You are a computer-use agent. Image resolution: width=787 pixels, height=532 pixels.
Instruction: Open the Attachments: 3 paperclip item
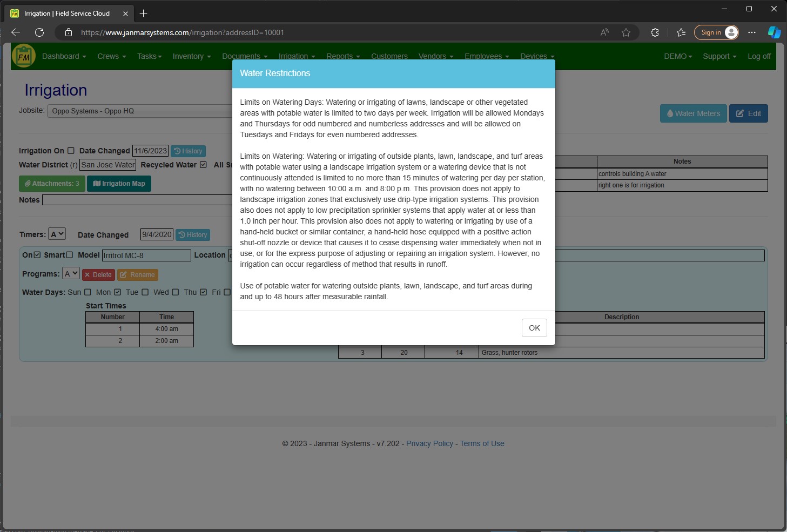[52, 184]
